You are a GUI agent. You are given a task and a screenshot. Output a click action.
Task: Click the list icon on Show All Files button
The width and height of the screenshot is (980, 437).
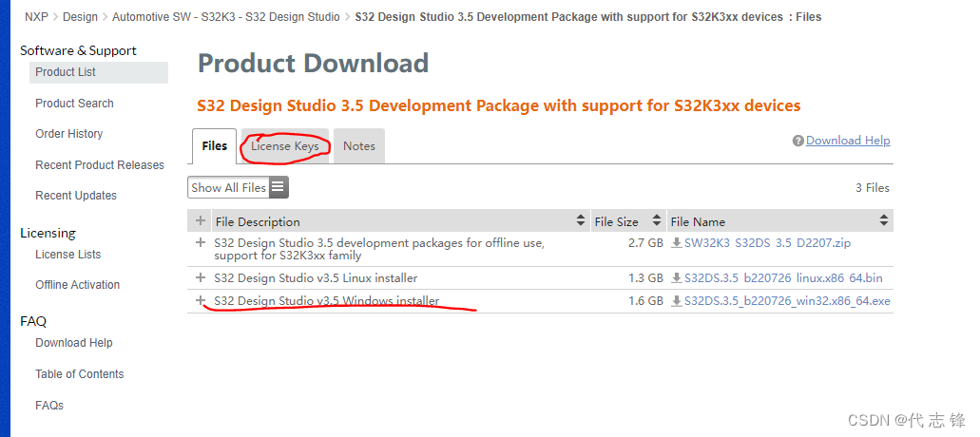279,187
